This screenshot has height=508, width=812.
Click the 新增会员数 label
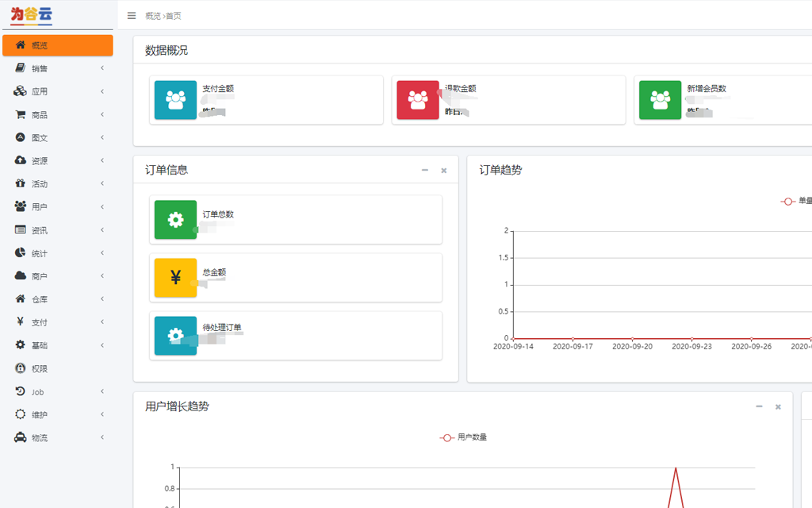pos(707,89)
